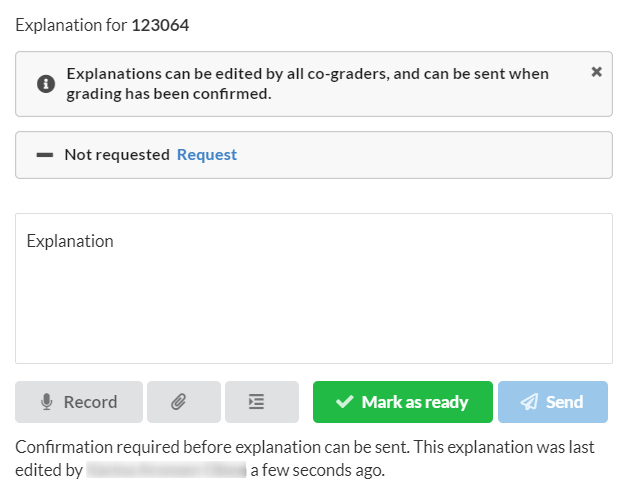Click the microphone icon
Viewport: 621px width, 499px height.
(x=47, y=402)
